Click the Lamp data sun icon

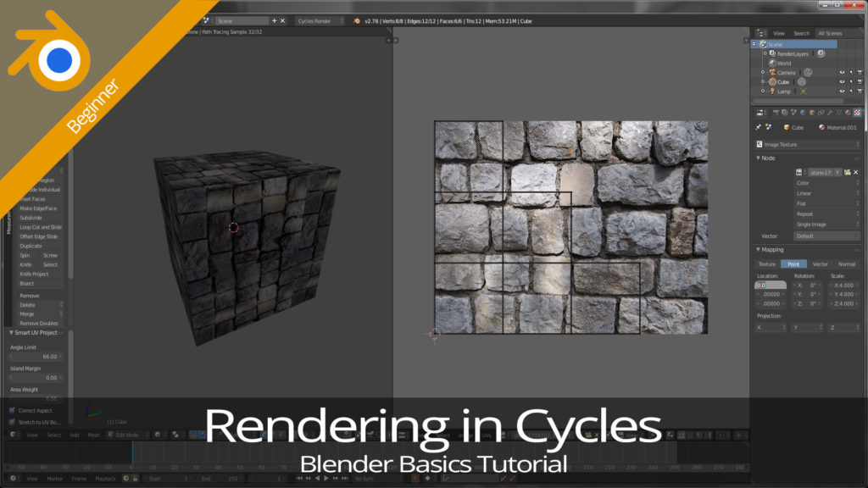click(x=804, y=91)
